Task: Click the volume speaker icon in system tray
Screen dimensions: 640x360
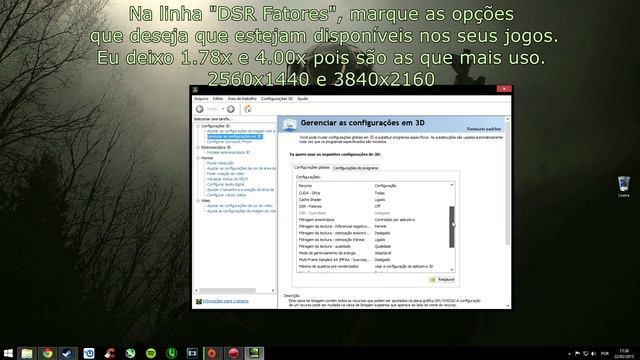Action: coord(593,353)
